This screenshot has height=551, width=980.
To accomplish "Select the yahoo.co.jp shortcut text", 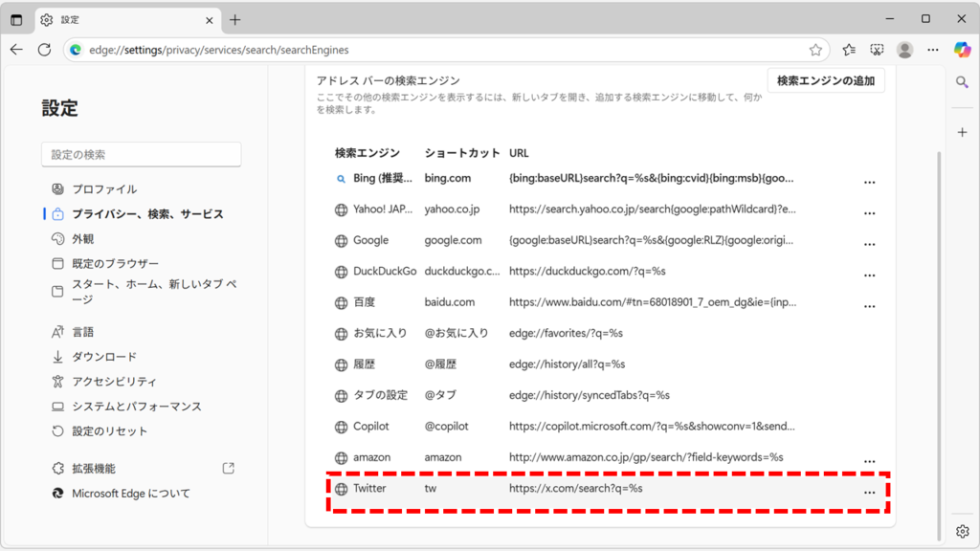I will pos(452,209).
